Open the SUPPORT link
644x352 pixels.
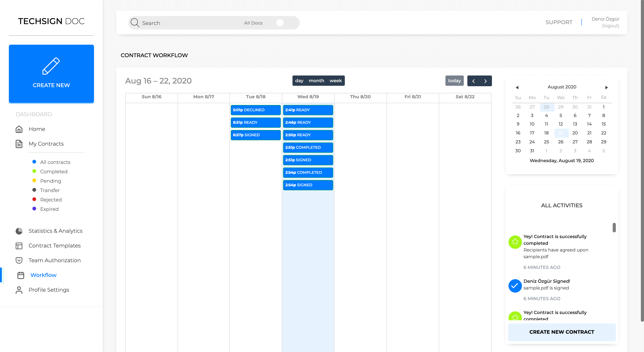(559, 22)
